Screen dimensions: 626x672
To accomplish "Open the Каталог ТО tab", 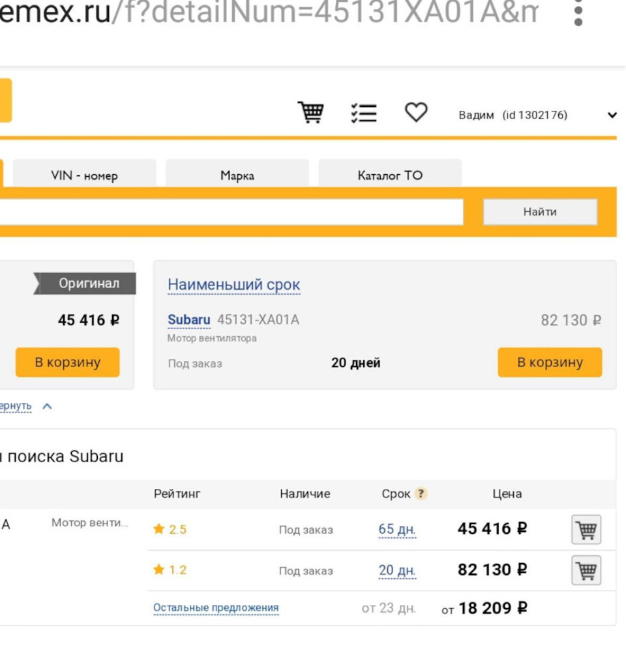I will tap(390, 175).
